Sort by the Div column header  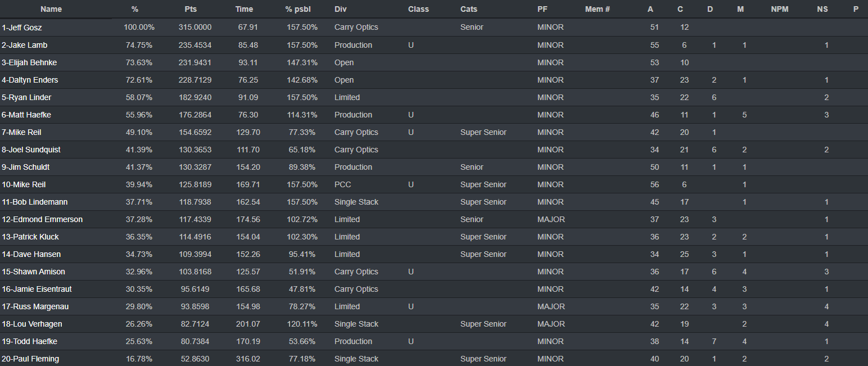pos(341,9)
